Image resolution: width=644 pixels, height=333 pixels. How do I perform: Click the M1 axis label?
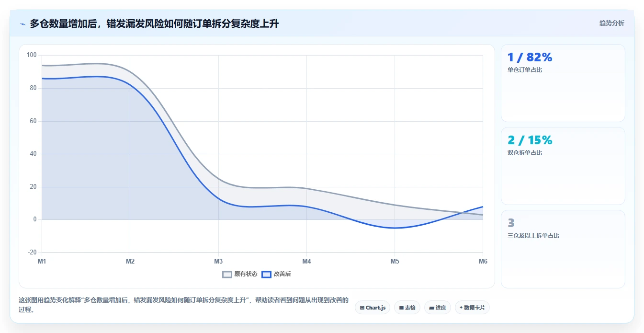point(42,261)
